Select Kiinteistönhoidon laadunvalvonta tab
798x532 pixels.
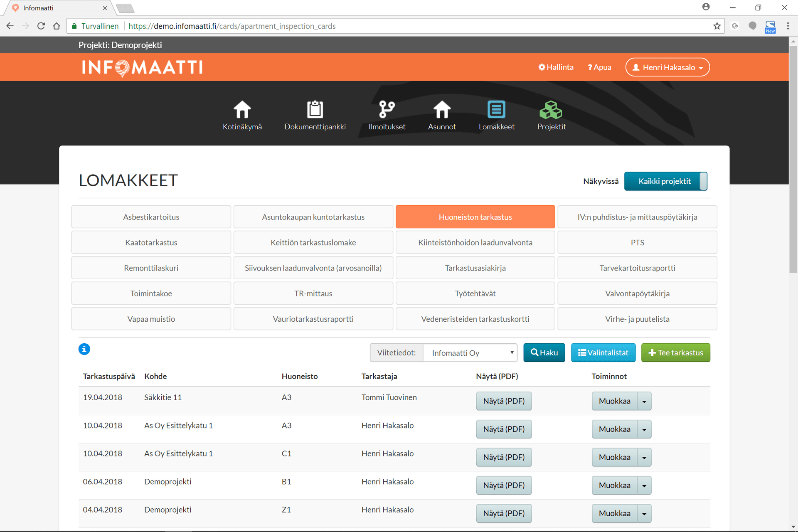tap(475, 242)
